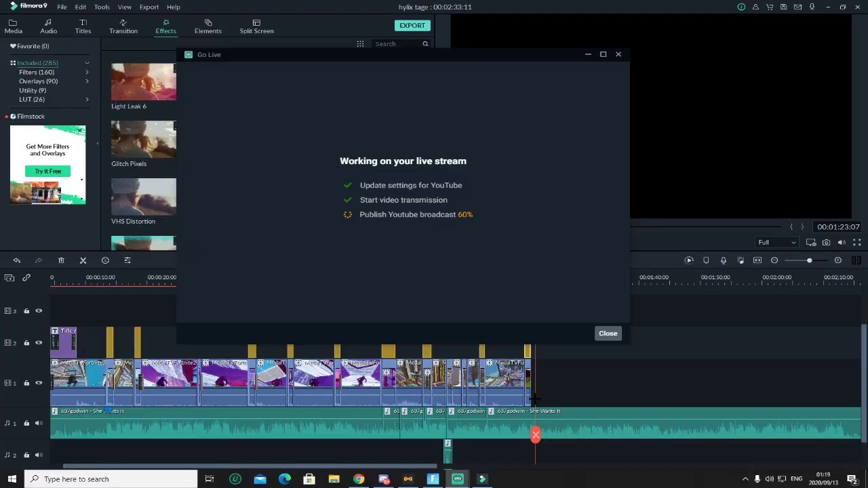Open the edit adjustments sliders icon
This screenshot has height=488, width=868.
(x=127, y=260)
